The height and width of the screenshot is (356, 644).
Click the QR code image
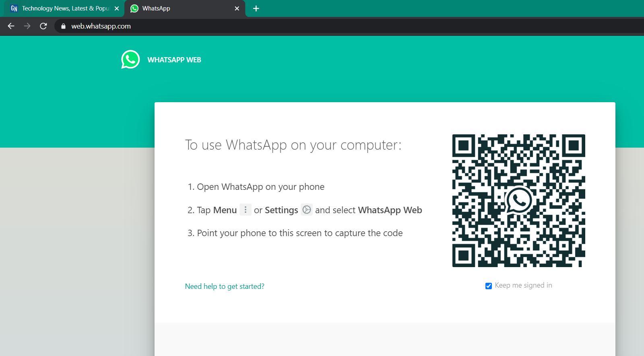pyautogui.click(x=519, y=201)
